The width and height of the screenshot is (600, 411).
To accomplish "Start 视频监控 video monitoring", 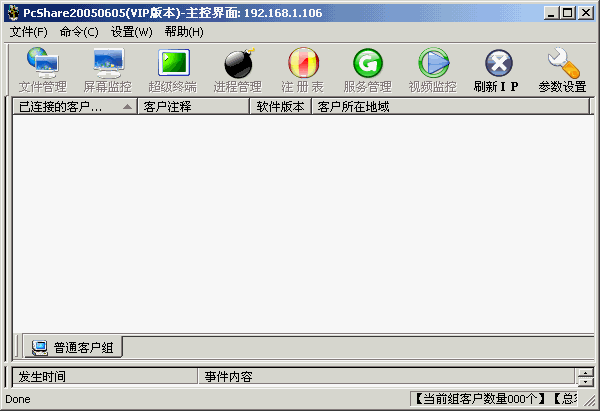I will click(432, 71).
